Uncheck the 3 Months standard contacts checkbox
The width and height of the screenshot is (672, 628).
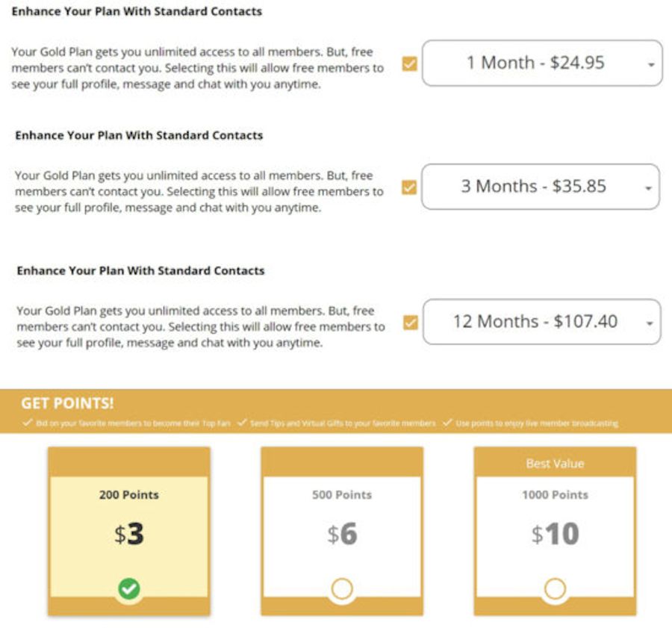pos(409,187)
